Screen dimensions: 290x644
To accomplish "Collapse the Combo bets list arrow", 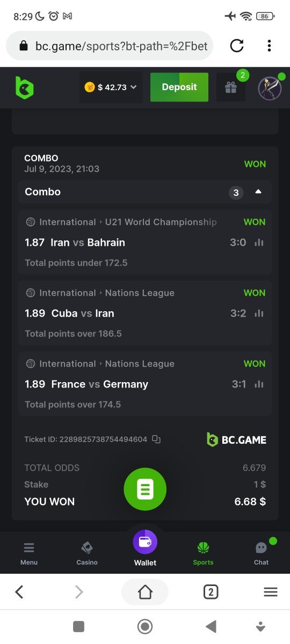I will 258,192.
